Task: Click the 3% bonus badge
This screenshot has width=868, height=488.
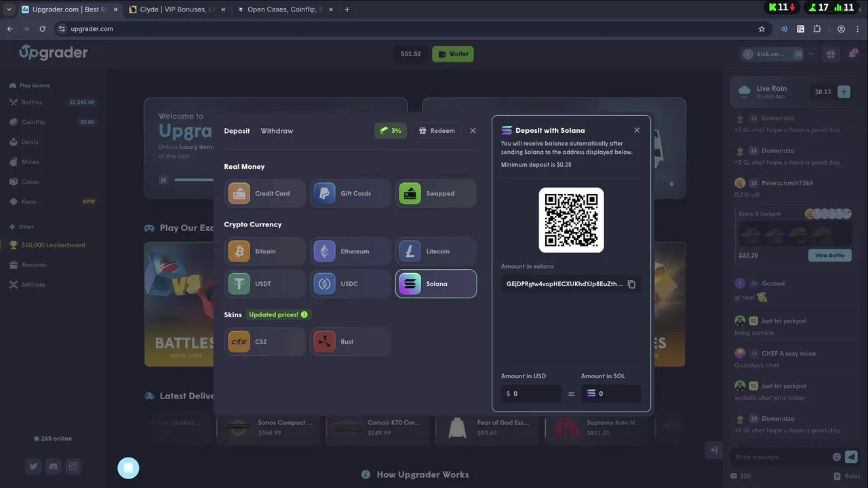Action: pyautogui.click(x=391, y=131)
